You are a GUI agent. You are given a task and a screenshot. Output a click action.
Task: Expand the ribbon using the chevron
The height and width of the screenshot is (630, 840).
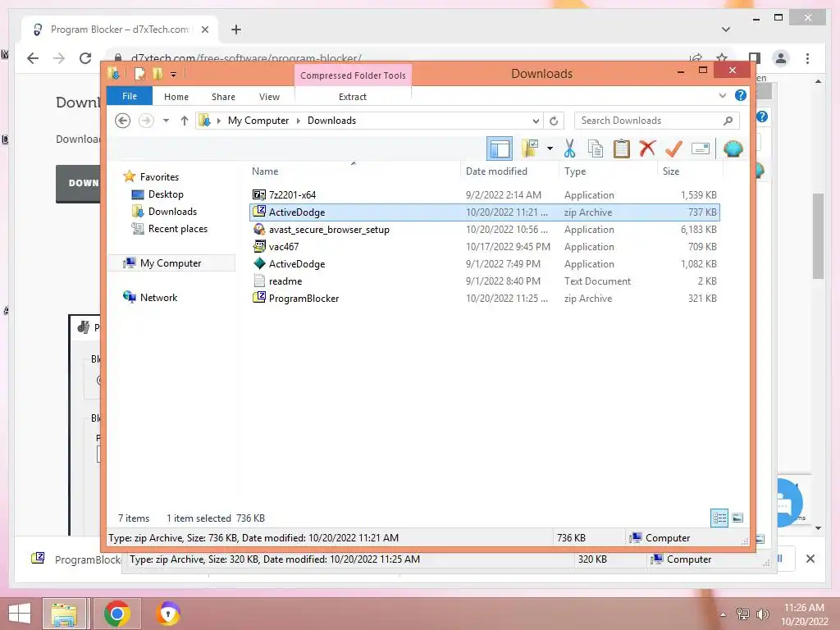tap(722, 96)
